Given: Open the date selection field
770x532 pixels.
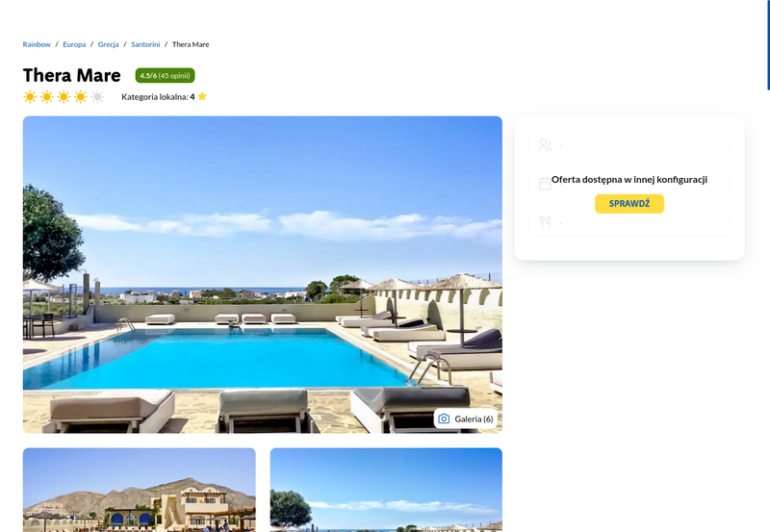Looking at the screenshot, I should pyautogui.click(x=629, y=184).
